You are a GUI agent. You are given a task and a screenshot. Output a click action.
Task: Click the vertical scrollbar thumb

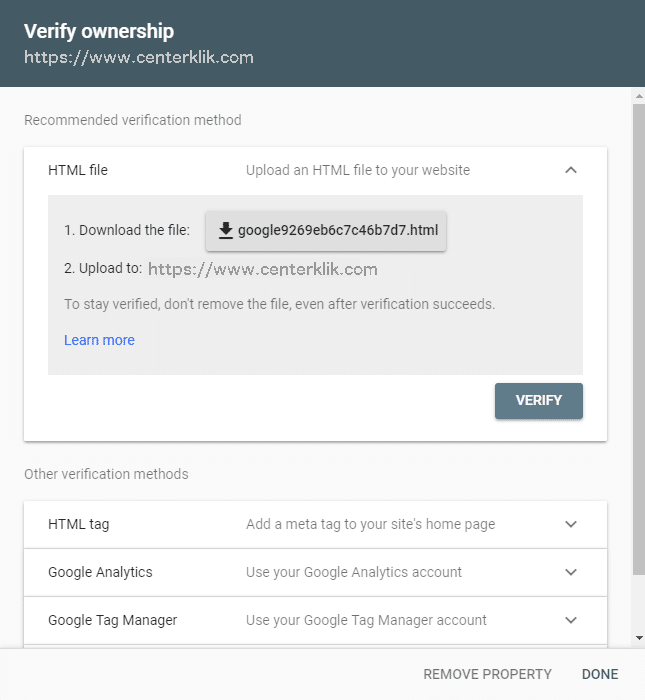639,339
